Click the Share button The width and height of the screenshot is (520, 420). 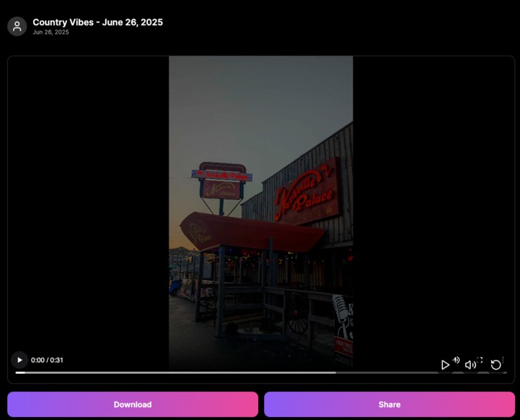tap(389, 405)
